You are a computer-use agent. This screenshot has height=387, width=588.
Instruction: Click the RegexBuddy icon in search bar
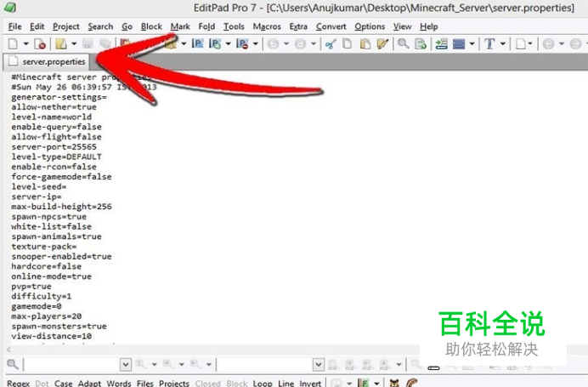click(x=394, y=383)
